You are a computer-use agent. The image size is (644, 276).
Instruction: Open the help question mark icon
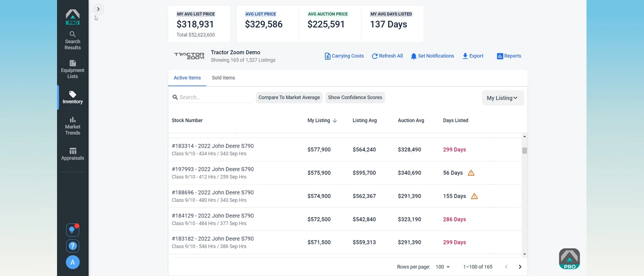pos(72,246)
